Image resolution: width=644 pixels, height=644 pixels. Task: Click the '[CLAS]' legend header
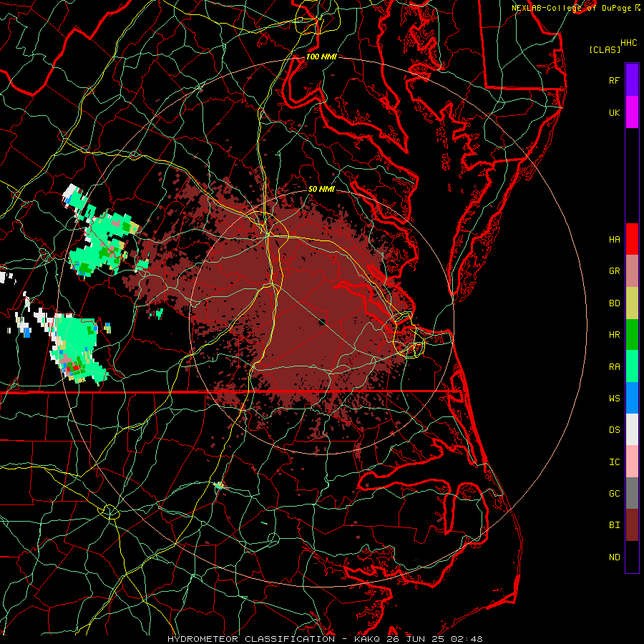point(605,49)
